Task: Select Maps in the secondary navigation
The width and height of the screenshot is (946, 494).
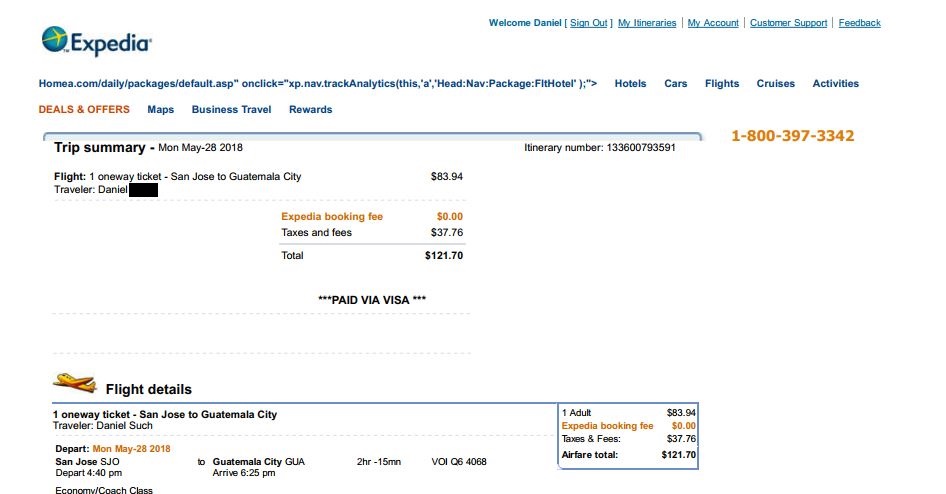Action: 160,109
